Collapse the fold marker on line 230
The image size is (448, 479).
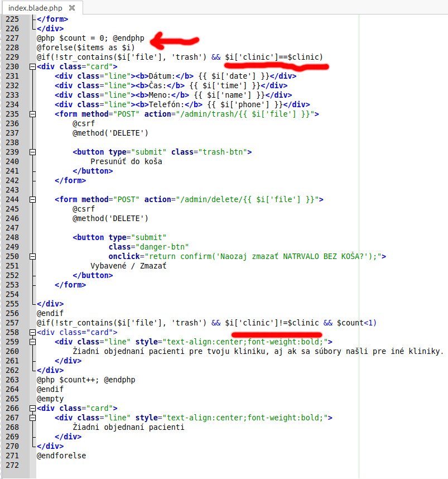pos(32,66)
